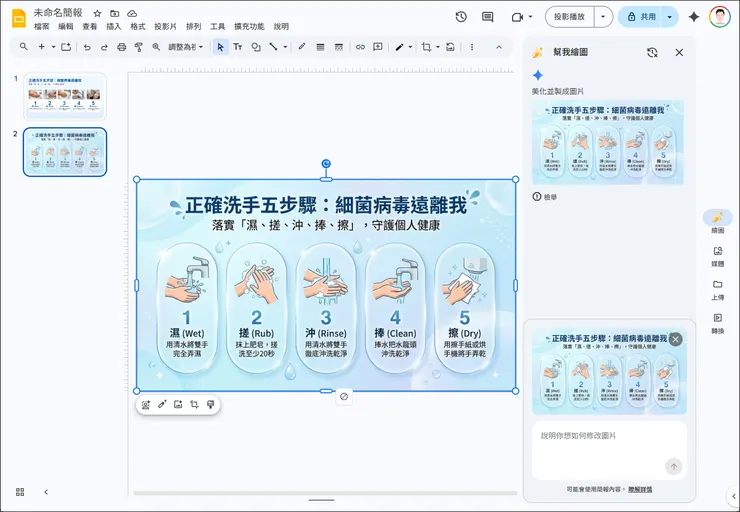
Task: Open the 投影片 menu
Action: tap(165, 26)
